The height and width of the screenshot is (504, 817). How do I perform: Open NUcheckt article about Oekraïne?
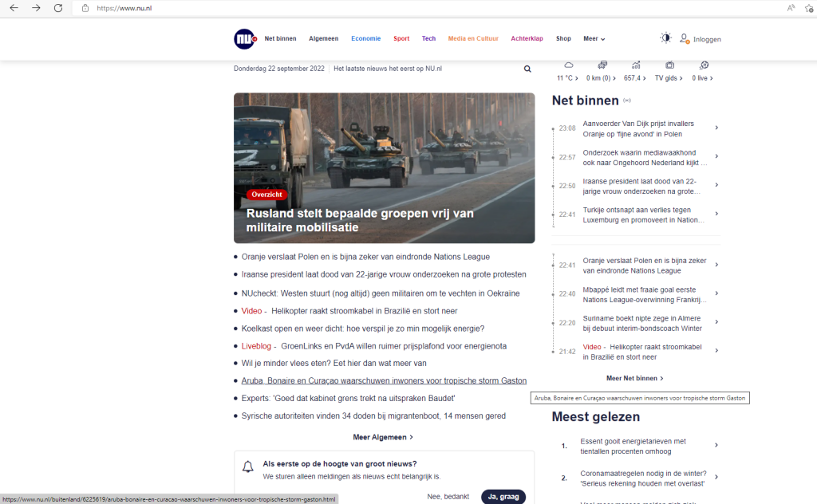click(x=381, y=293)
